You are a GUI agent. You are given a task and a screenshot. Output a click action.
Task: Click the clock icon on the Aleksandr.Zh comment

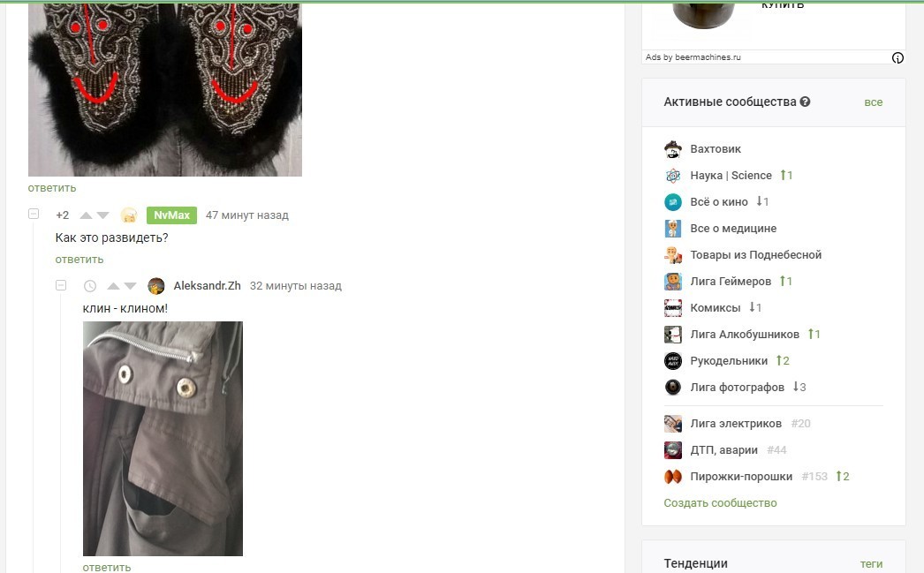point(90,286)
